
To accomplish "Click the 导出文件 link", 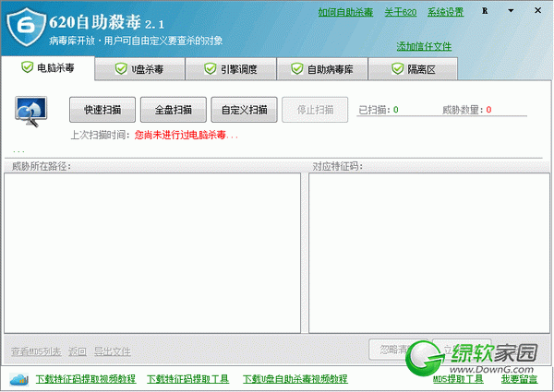I will 113,351.
